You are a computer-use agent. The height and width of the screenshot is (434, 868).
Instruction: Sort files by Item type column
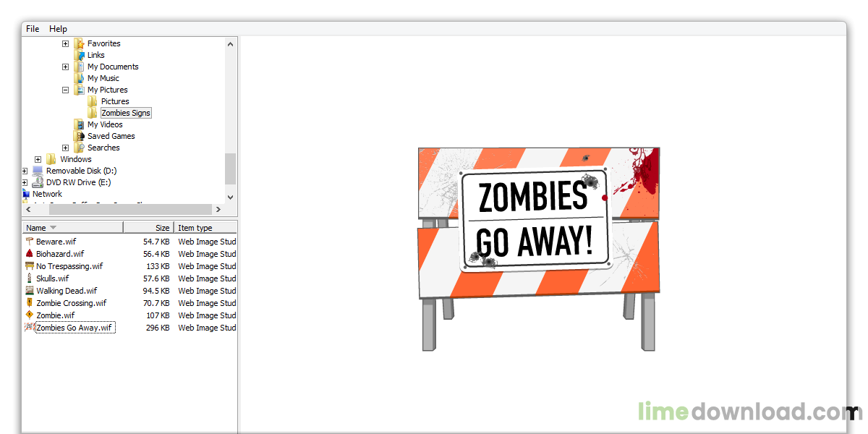click(x=205, y=228)
